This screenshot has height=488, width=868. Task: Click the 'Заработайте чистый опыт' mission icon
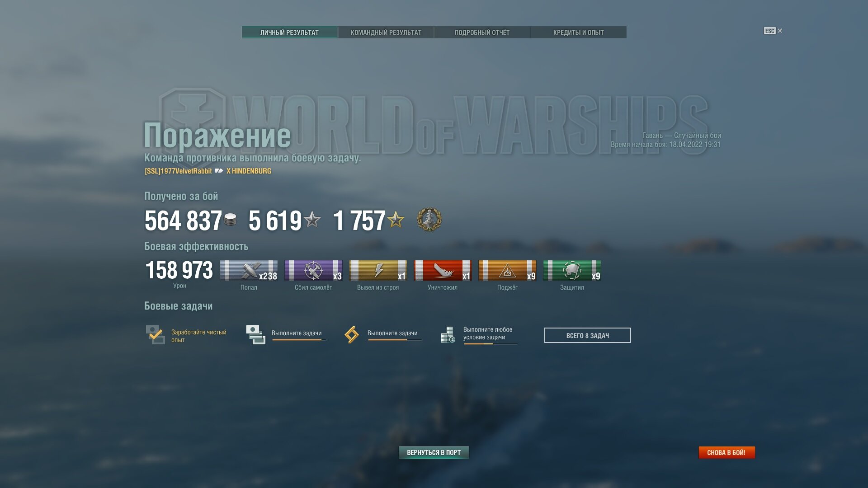coord(156,335)
